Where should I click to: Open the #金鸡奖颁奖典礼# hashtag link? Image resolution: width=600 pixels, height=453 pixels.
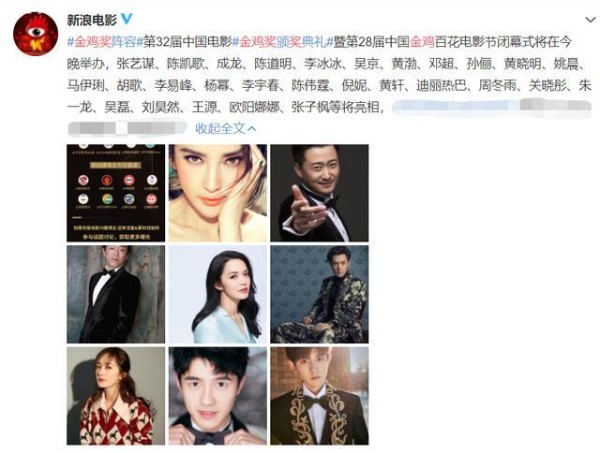click(x=283, y=42)
